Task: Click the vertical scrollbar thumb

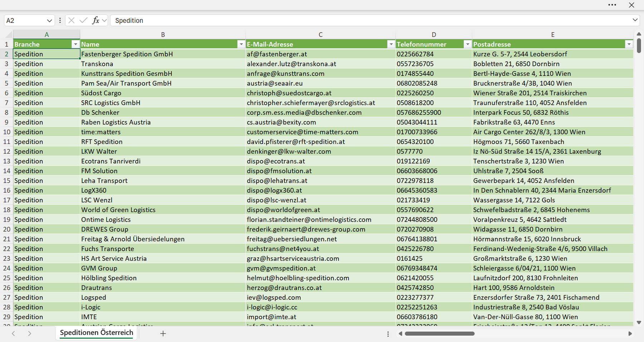Action: [639, 45]
